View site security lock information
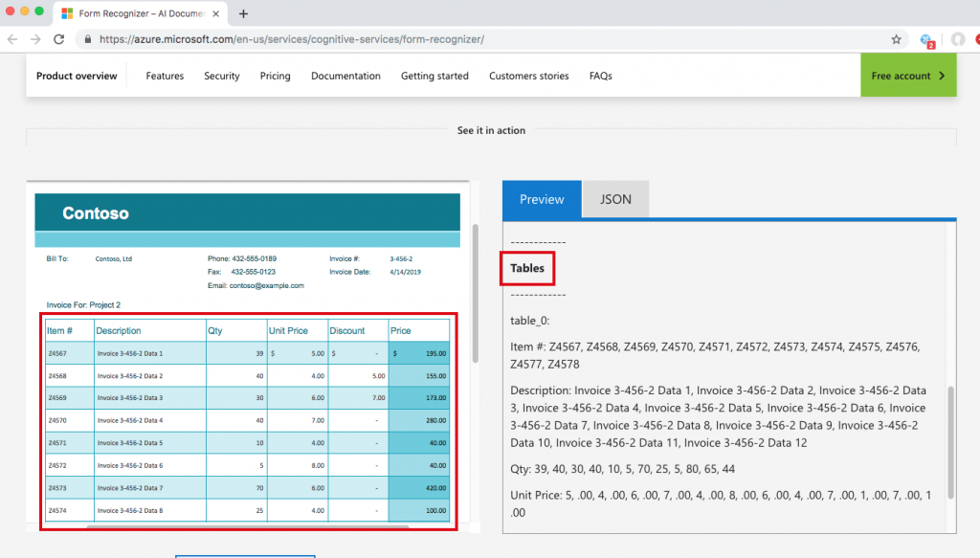 click(87, 39)
